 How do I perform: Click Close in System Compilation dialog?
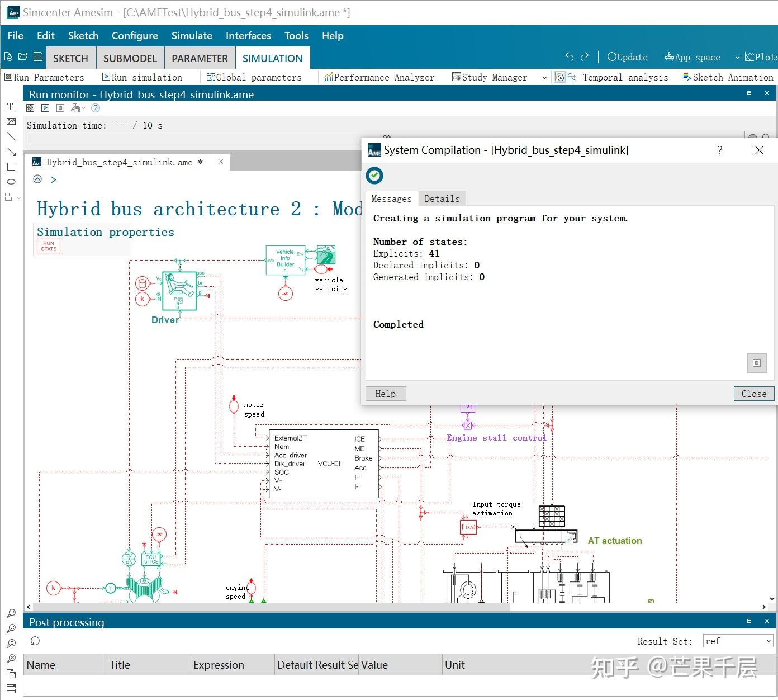(x=754, y=394)
